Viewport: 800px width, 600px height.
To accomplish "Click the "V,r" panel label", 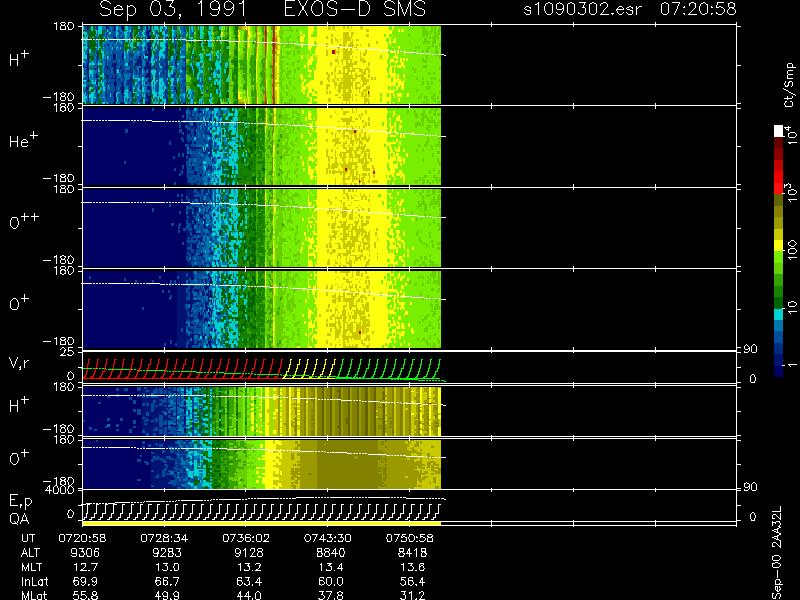I will tap(19, 363).
